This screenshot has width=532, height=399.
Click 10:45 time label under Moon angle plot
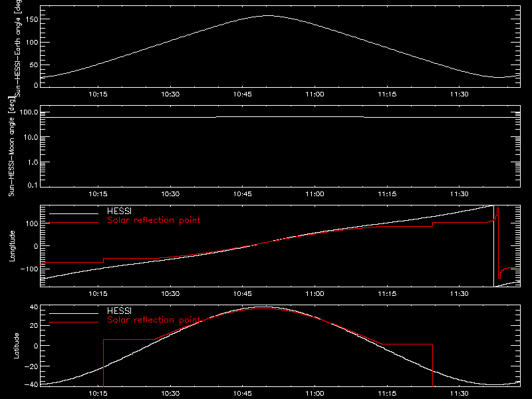pyautogui.click(x=243, y=194)
